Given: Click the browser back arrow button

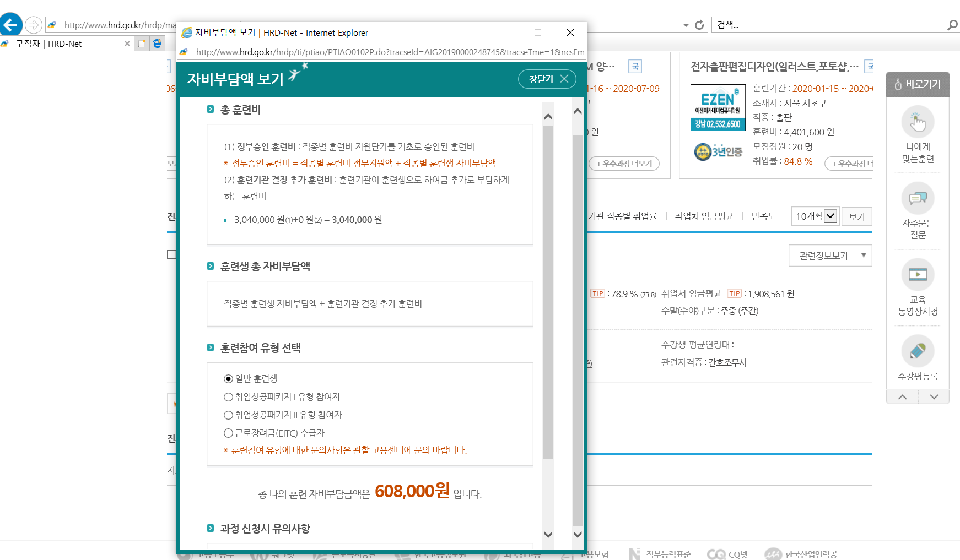Looking at the screenshot, I should 11,25.
